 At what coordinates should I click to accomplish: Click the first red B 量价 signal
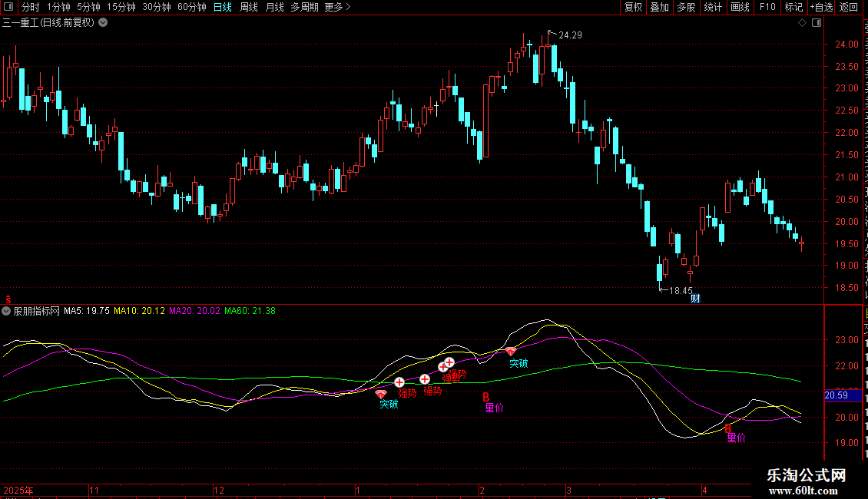tap(486, 397)
